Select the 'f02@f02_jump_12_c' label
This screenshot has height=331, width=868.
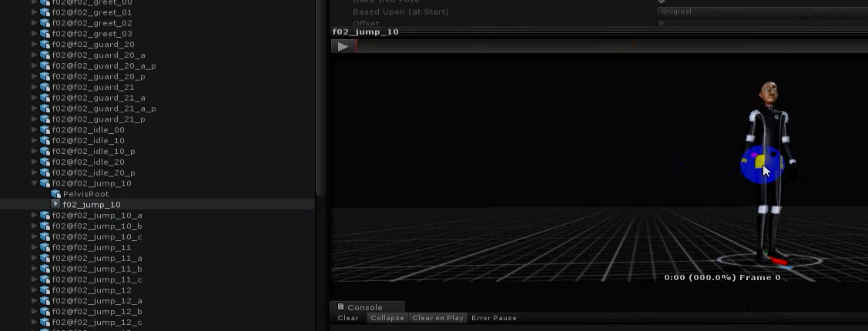tap(97, 322)
